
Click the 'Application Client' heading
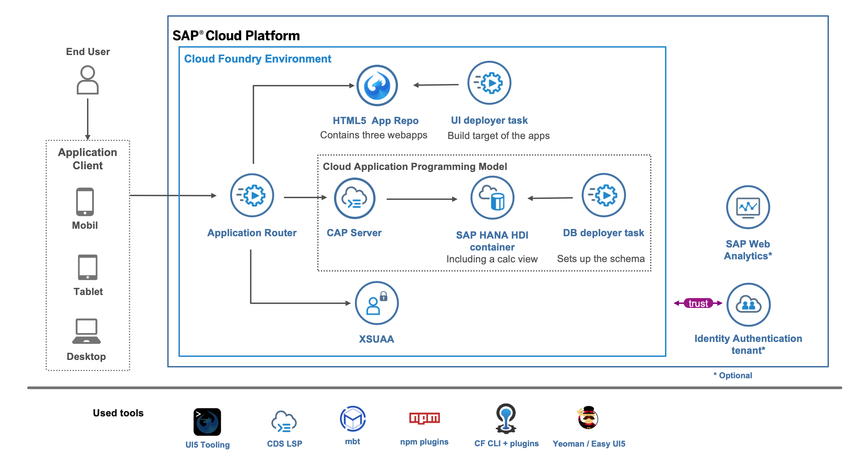[88, 159]
